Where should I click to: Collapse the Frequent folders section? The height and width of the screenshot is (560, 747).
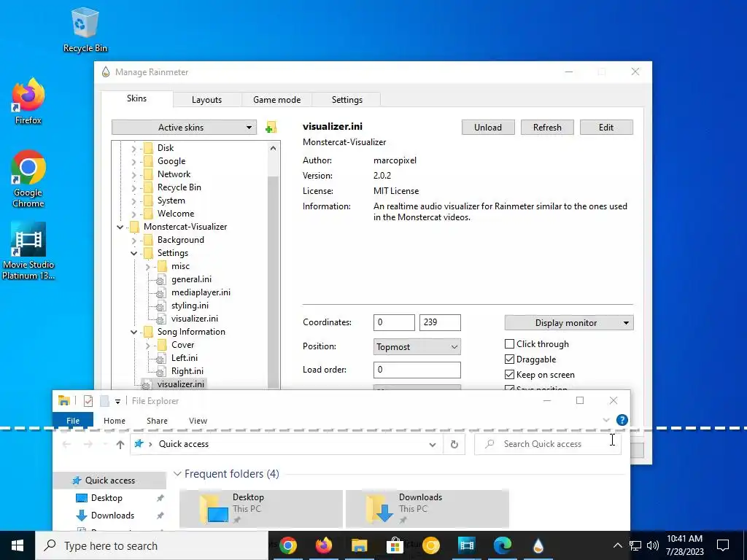tap(177, 474)
